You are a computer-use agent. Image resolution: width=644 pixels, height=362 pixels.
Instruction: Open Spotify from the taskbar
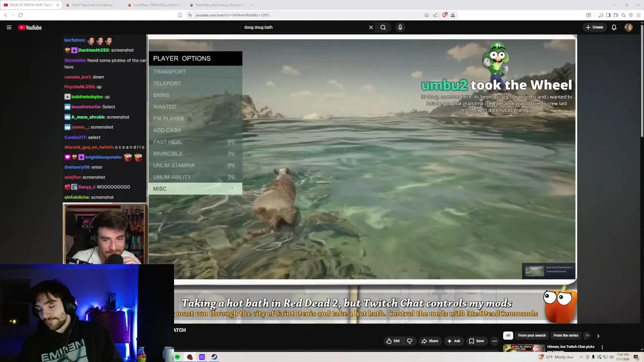coord(178,357)
